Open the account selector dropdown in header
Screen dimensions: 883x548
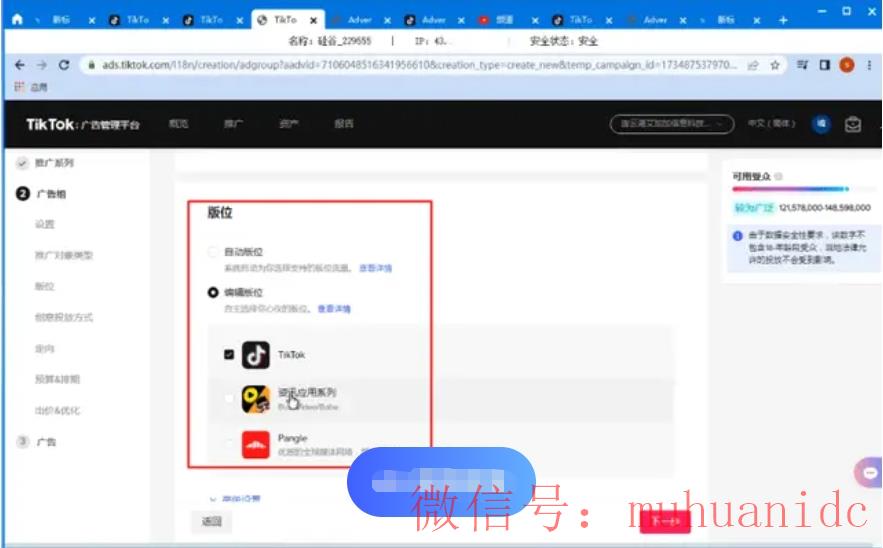pos(672,124)
